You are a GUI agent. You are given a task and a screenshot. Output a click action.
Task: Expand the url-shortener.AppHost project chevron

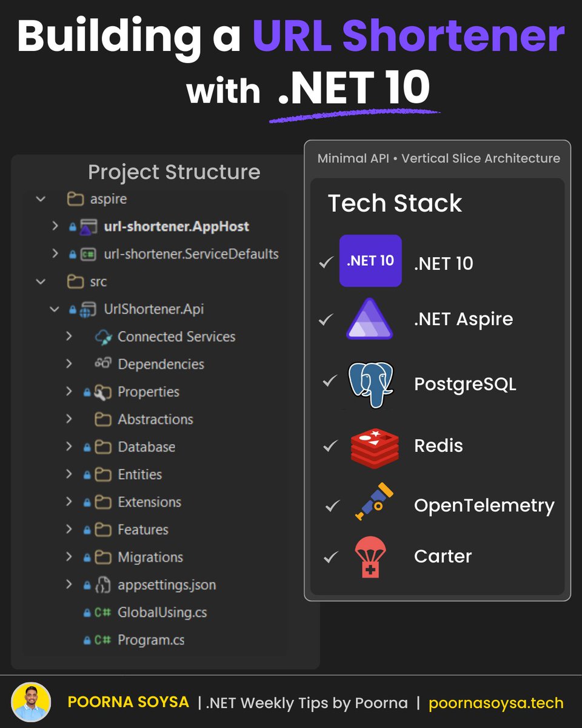point(55,226)
